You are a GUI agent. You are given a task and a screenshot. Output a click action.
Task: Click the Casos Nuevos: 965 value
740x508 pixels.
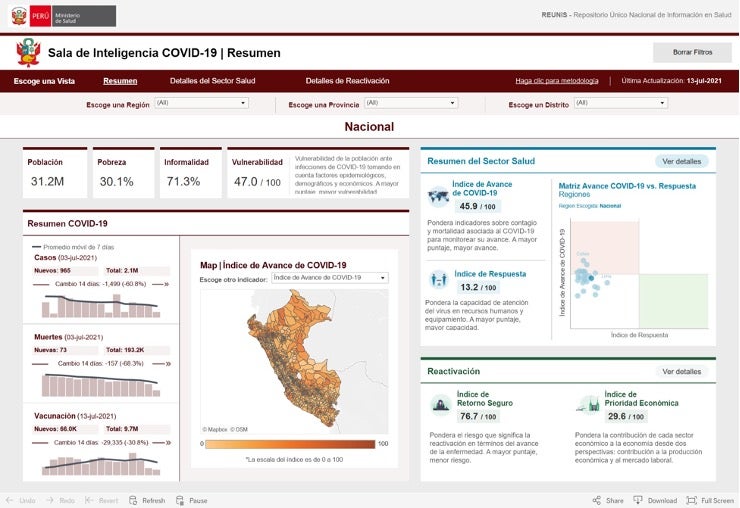tap(52, 271)
